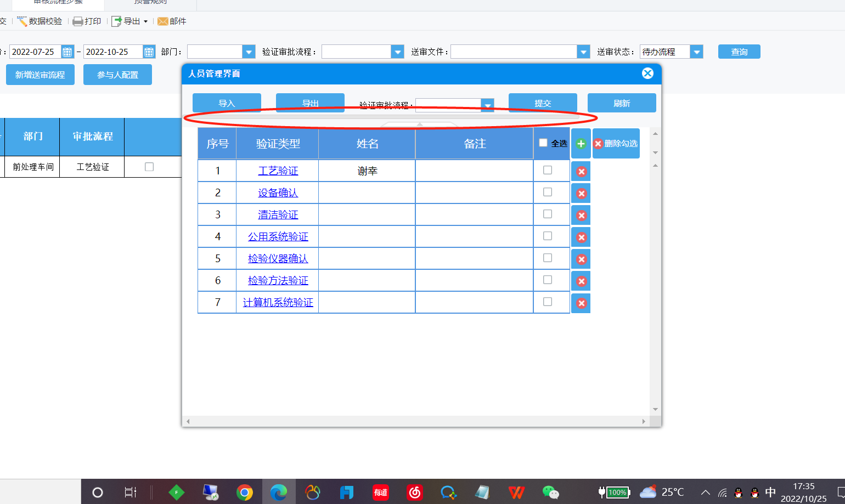The image size is (845, 504).
Task: Click the 打印 printer icon
Action: (x=78, y=21)
